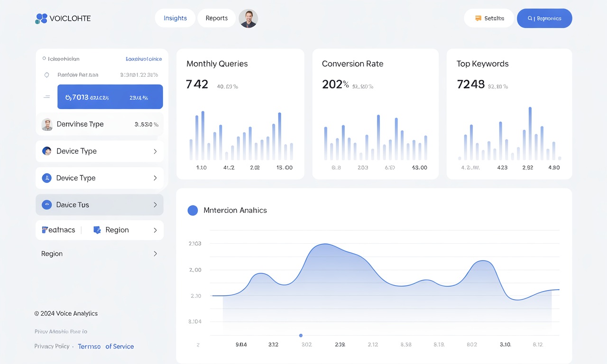Click the bell icon beside second Device Type
This screenshot has height=364, width=607.
[46, 178]
